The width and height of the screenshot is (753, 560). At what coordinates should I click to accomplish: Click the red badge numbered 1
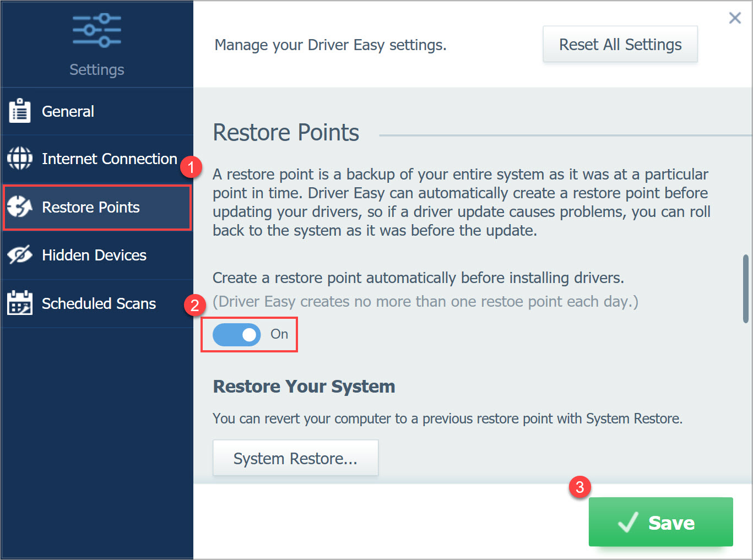191,167
